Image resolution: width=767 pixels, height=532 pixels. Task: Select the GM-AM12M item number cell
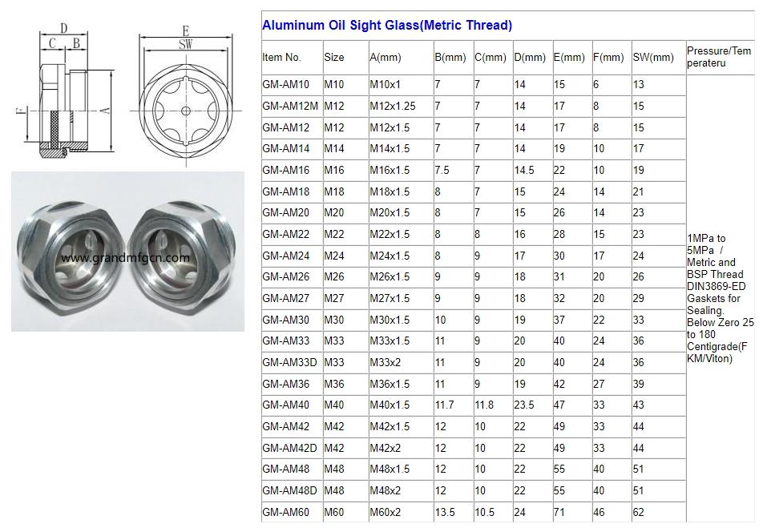289,107
